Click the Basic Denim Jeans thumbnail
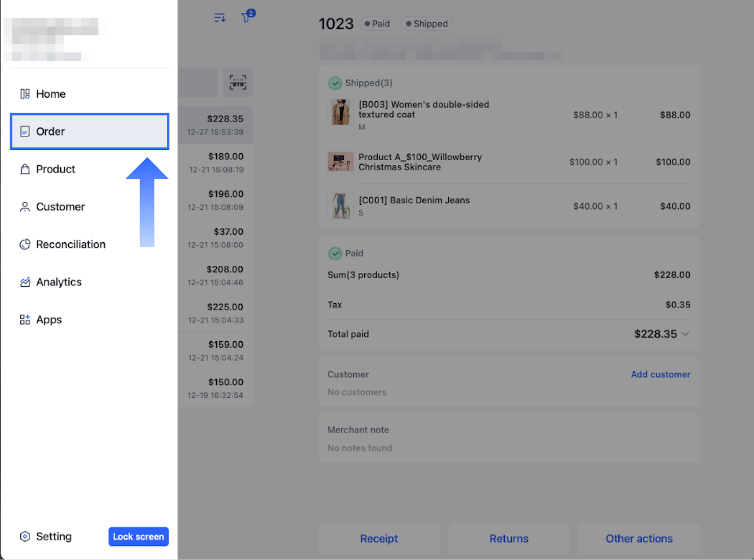 340,206
